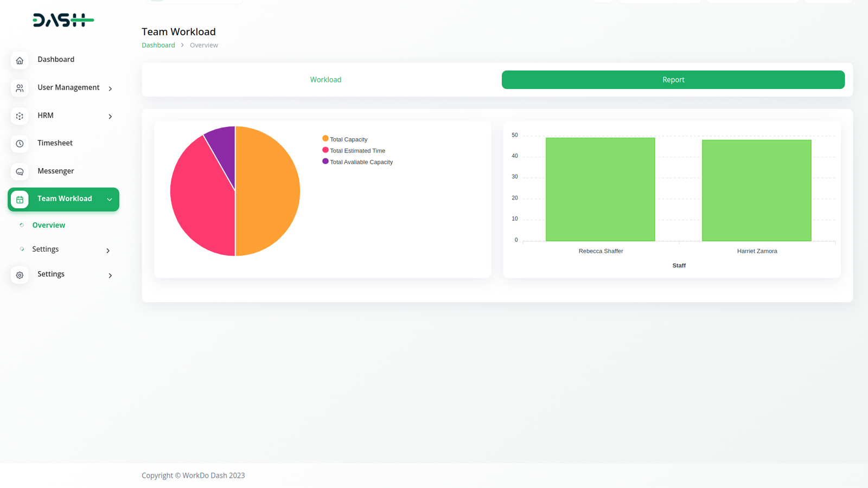Toggle the Total Capacity legend item
868x488 pixels.
[x=348, y=139]
